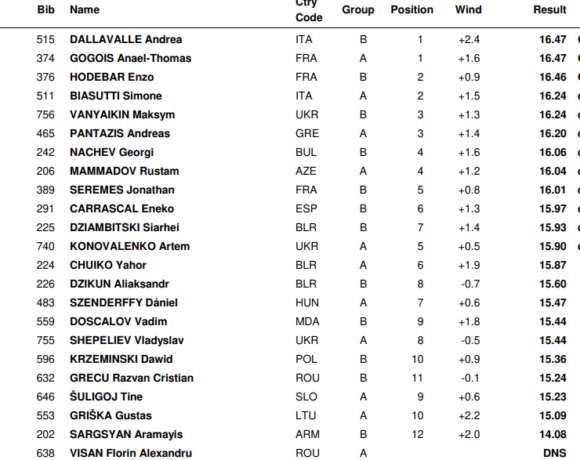Click the Name column header

click(84, 10)
